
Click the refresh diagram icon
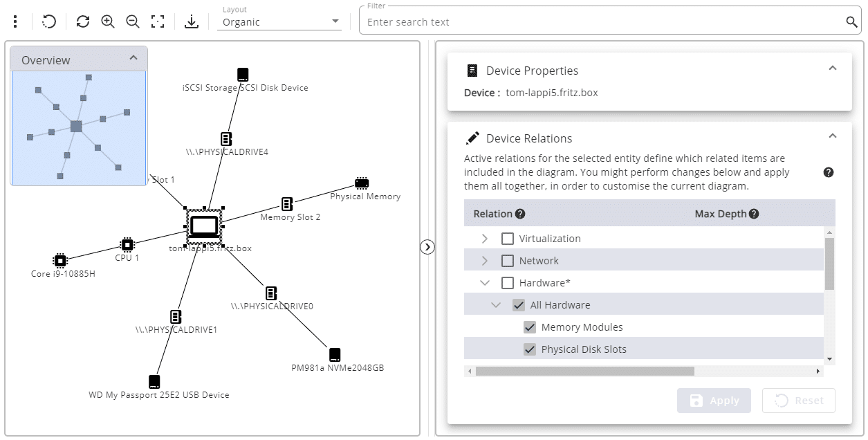pos(83,21)
